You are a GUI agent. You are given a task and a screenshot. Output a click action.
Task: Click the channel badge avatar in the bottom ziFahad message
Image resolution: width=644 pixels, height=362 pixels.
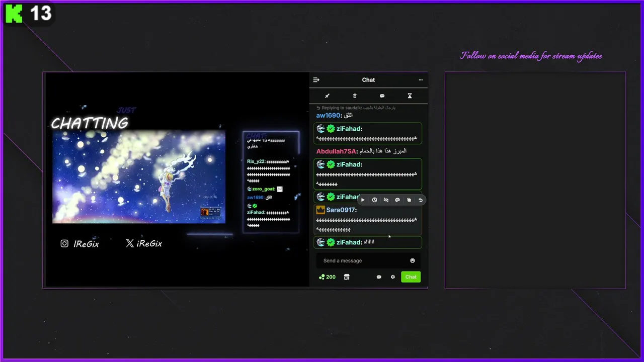click(x=320, y=242)
